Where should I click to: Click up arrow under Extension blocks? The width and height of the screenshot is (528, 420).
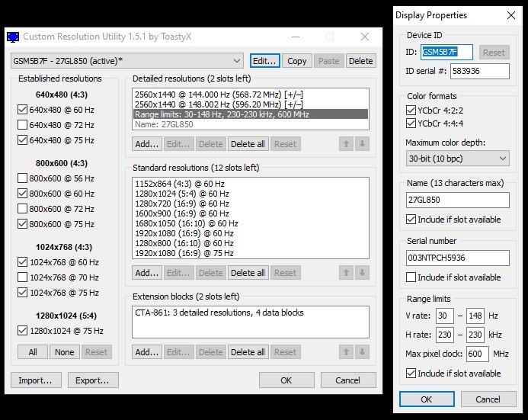(x=346, y=352)
